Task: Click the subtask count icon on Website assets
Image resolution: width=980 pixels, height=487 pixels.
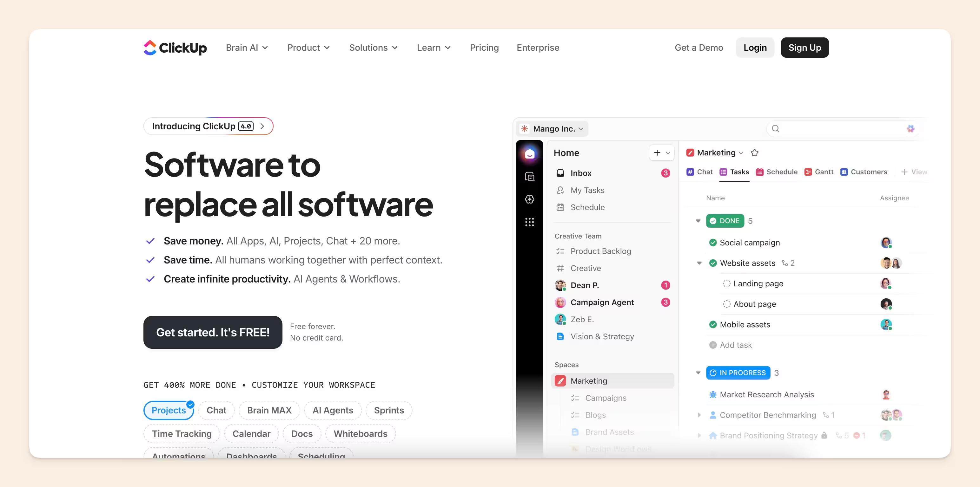Action: [785, 263]
